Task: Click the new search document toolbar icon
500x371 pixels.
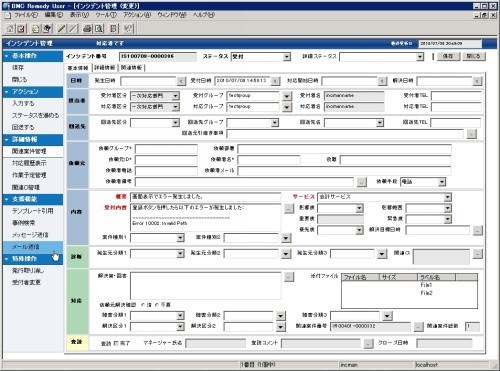Action: [x=36, y=29]
